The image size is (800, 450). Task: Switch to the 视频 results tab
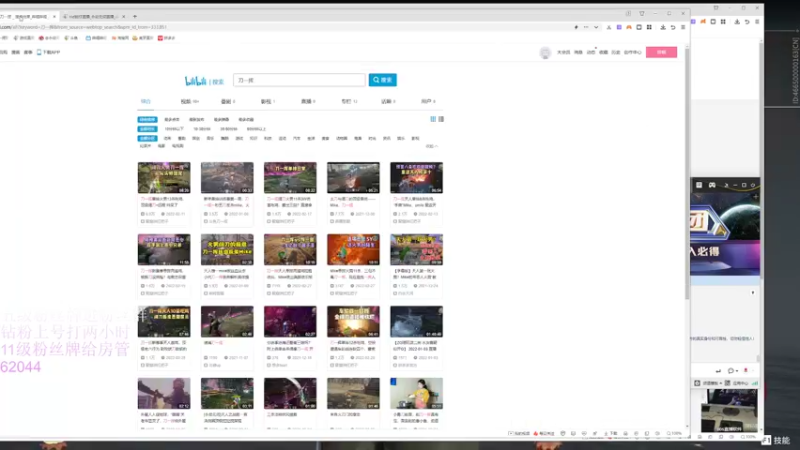pos(189,102)
